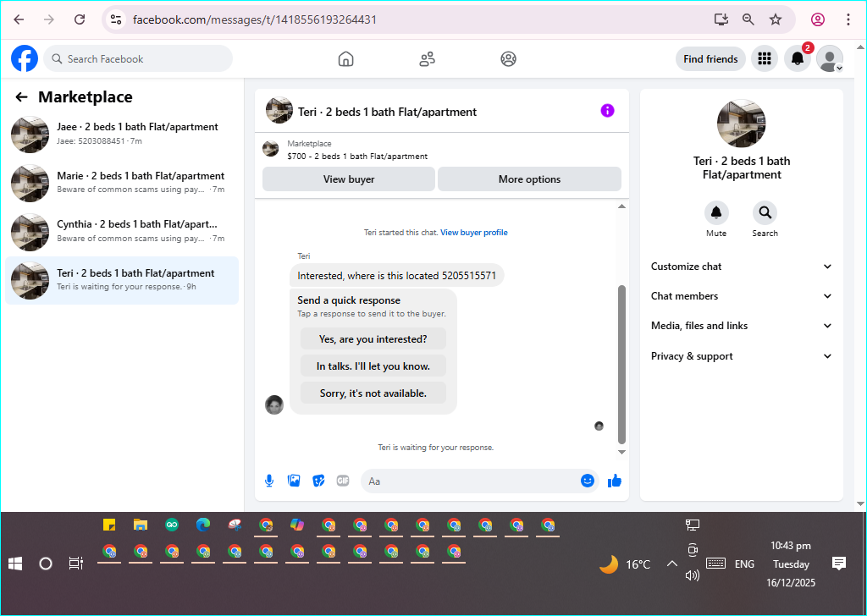Image resolution: width=867 pixels, height=616 pixels.
Task: Reload the page in Chrome
Action: point(80,20)
